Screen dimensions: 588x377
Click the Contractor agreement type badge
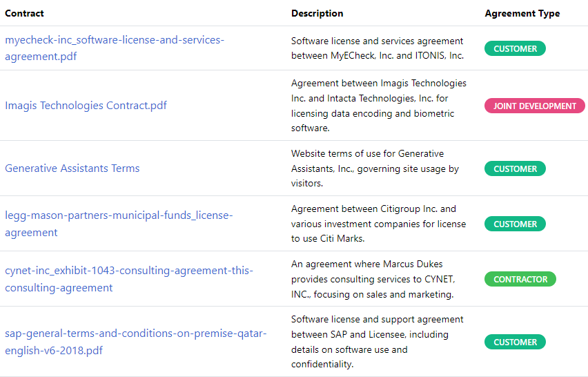click(520, 280)
